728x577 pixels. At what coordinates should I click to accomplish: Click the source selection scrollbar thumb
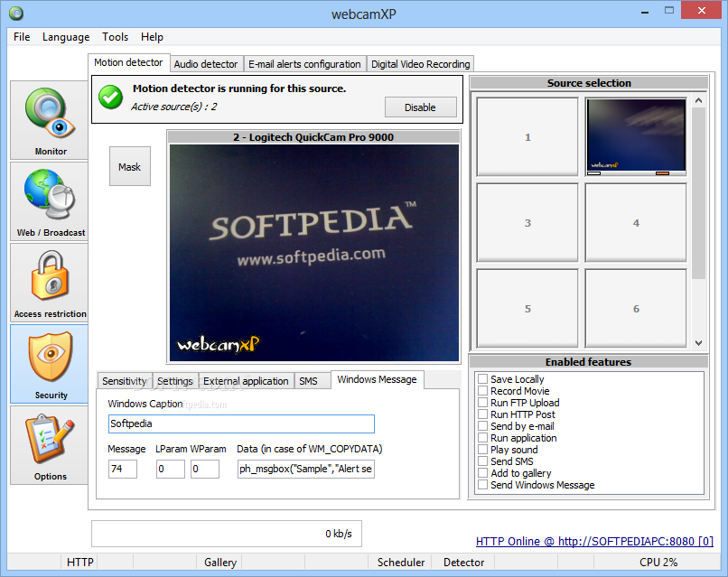pos(699,193)
